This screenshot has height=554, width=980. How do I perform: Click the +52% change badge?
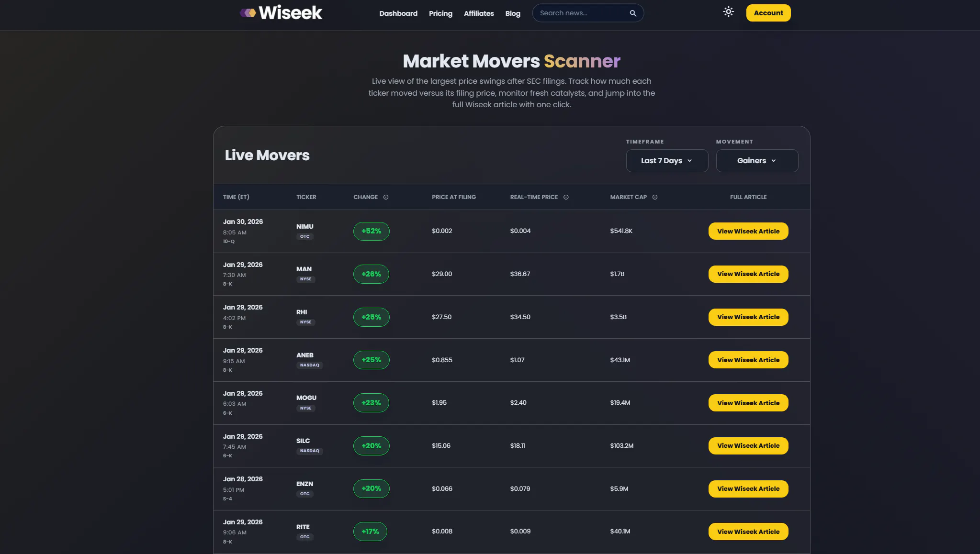click(371, 231)
